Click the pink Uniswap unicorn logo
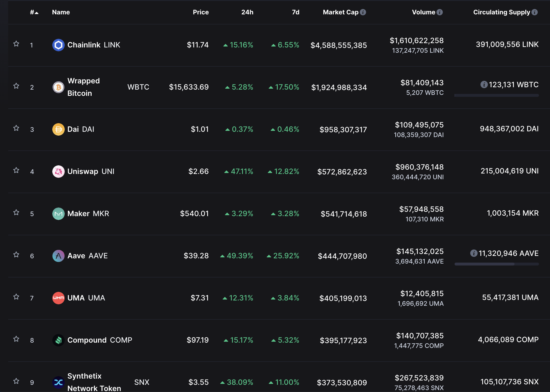550x392 pixels. (x=59, y=172)
